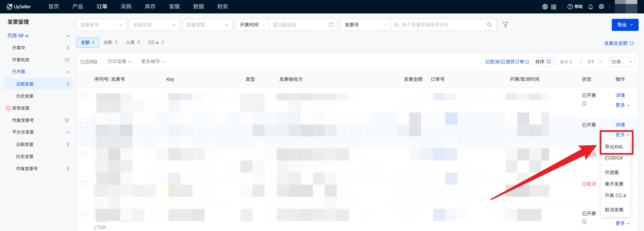Choose 导出XML from the more menu
Viewport: 644px width, 231px height.
click(614, 147)
